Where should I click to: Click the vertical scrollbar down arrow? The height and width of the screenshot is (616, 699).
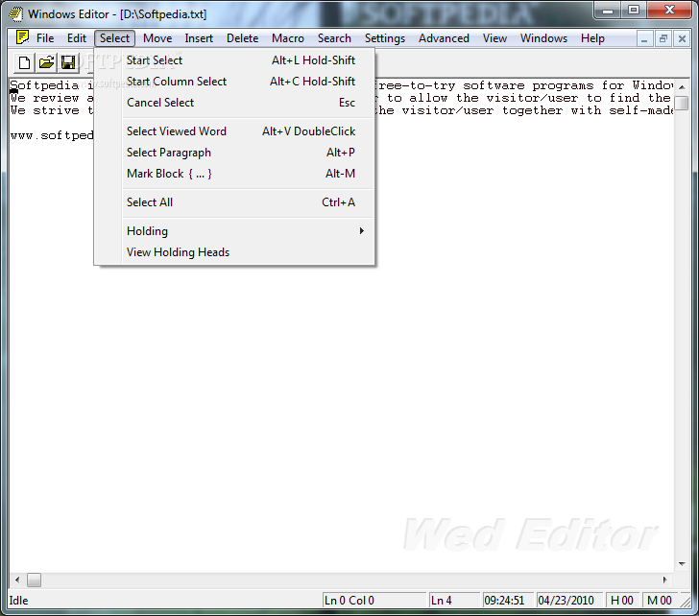tap(682, 564)
